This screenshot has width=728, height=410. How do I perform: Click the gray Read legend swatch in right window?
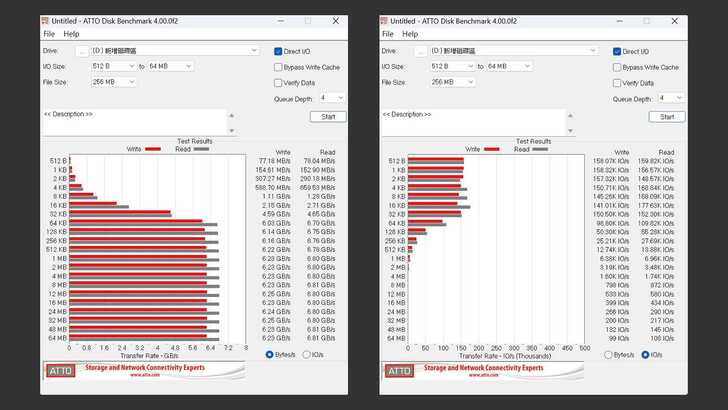540,149
